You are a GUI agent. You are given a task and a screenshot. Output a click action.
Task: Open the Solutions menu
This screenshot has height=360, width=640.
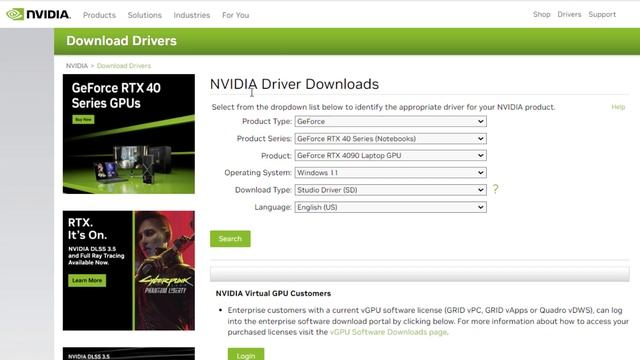click(x=144, y=15)
